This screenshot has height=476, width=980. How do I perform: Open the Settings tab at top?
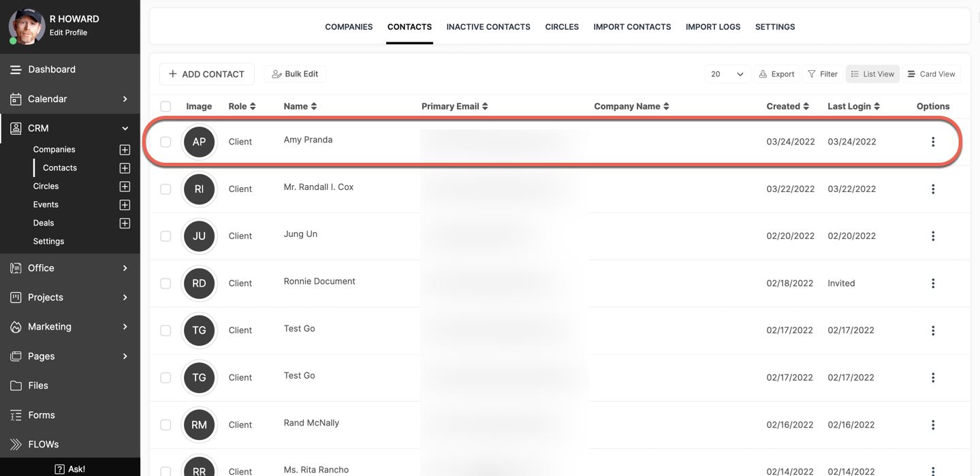tap(775, 27)
